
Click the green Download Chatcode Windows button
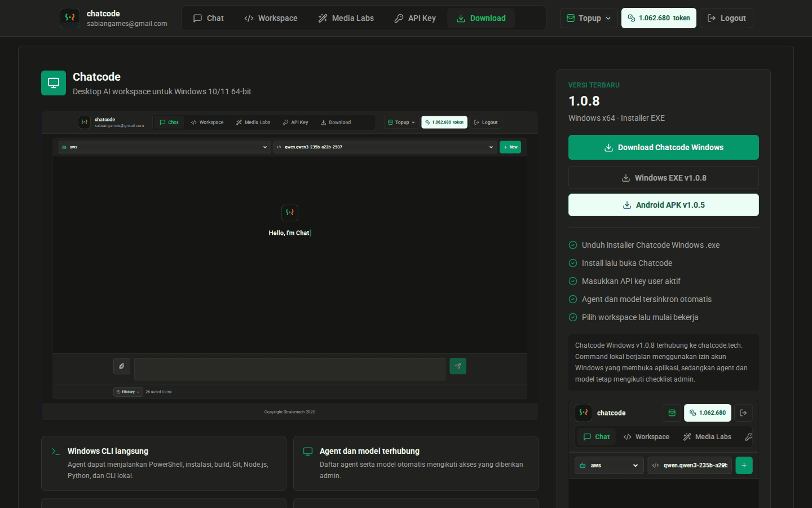click(663, 147)
